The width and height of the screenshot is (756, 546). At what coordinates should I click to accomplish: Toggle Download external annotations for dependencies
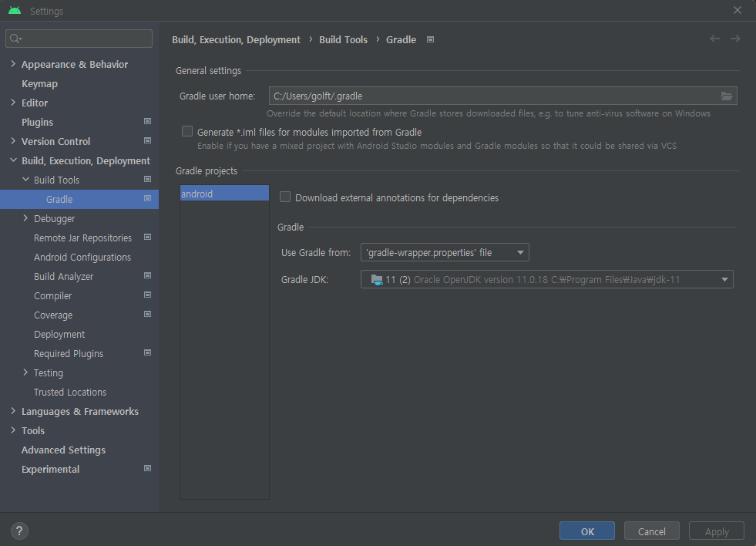tap(285, 197)
